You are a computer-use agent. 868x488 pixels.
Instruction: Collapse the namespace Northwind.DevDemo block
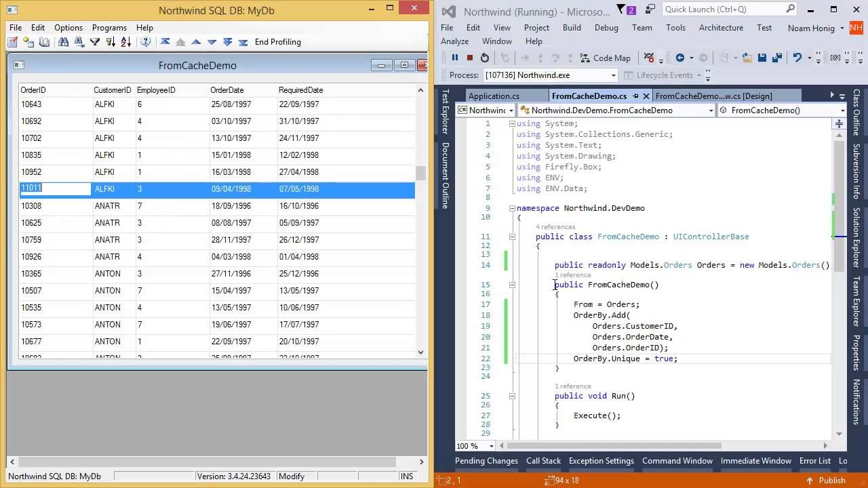point(512,208)
